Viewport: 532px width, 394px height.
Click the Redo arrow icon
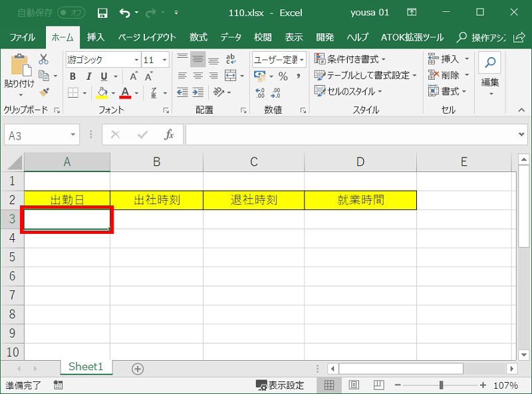coord(150,13)
